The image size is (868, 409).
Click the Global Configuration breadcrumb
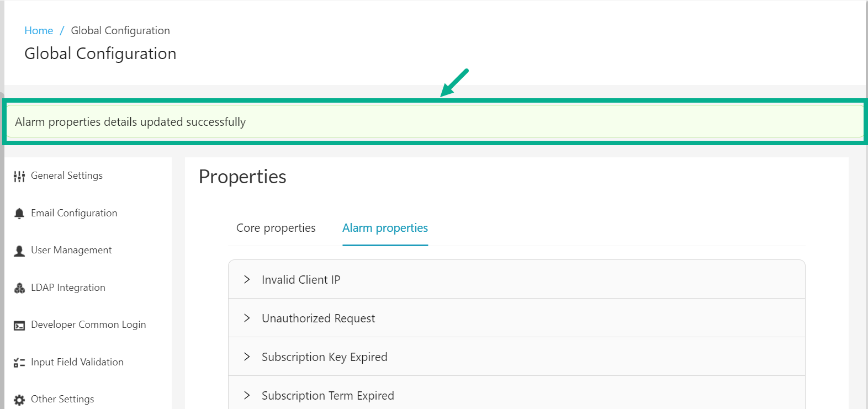120,30
